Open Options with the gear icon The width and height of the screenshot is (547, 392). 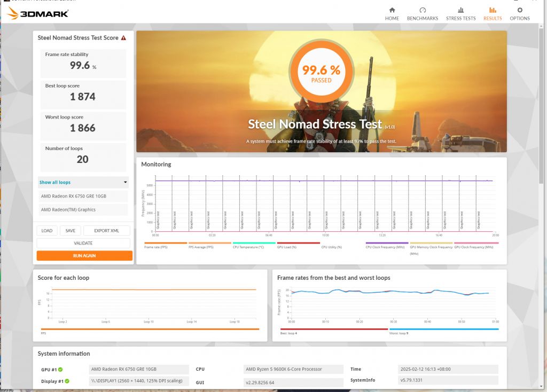pyautogui.click(x=519, y=10)
